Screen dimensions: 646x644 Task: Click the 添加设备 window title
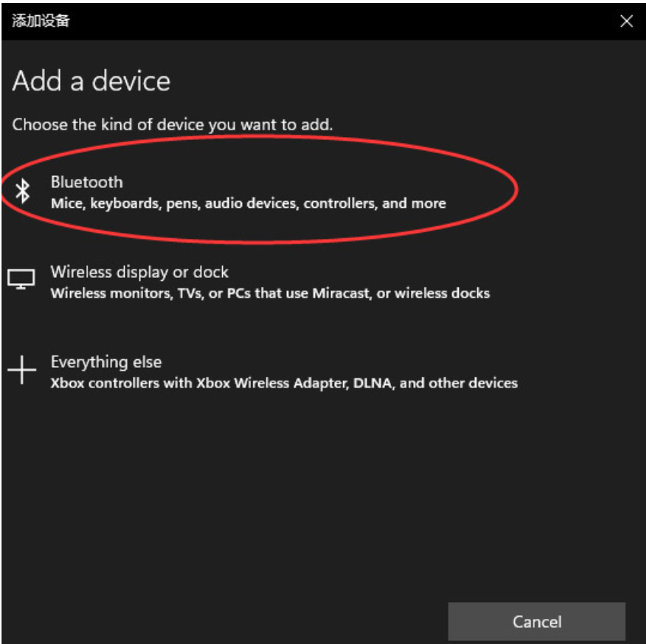[x=41, y=21]
